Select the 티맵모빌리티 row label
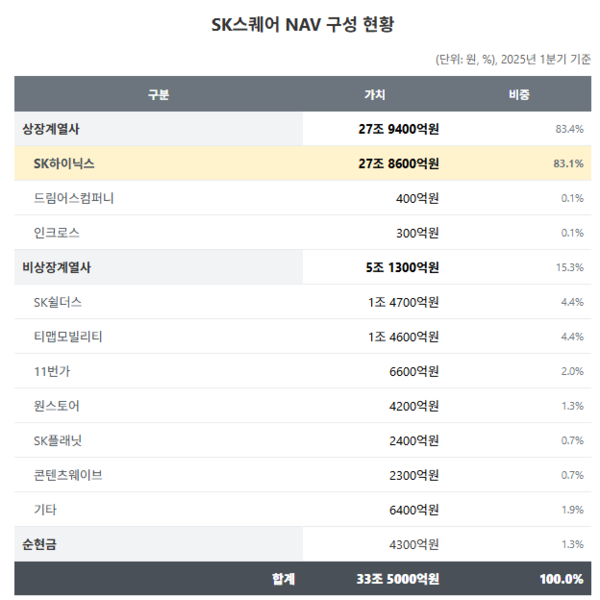 (68, 336)
